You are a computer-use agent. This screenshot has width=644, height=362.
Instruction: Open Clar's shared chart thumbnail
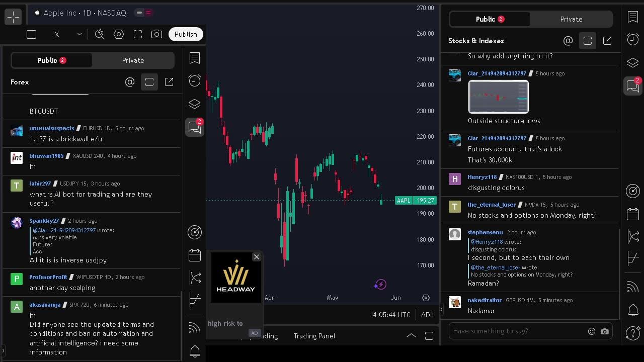[x=499, y=97]
